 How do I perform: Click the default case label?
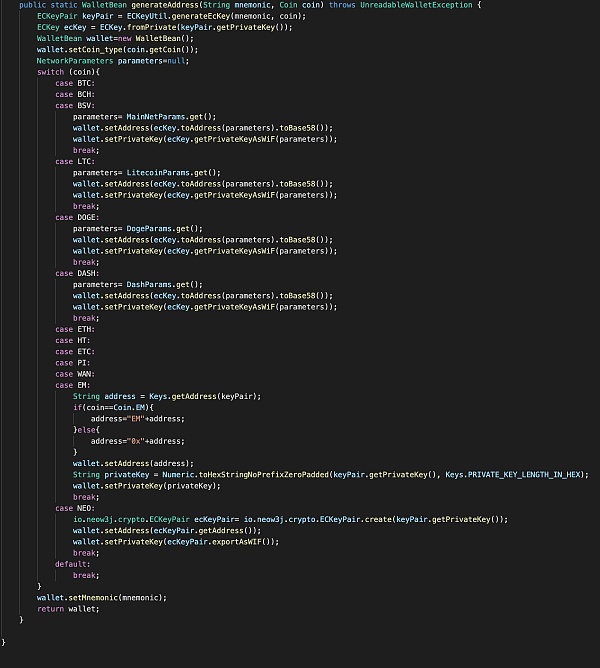(x=71, y=563)
